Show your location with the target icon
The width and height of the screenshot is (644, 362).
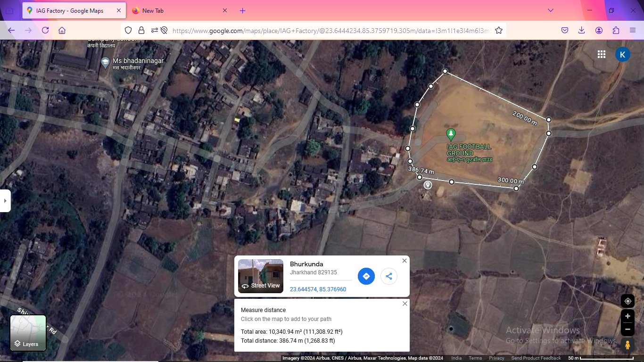(x=627, y=301)
